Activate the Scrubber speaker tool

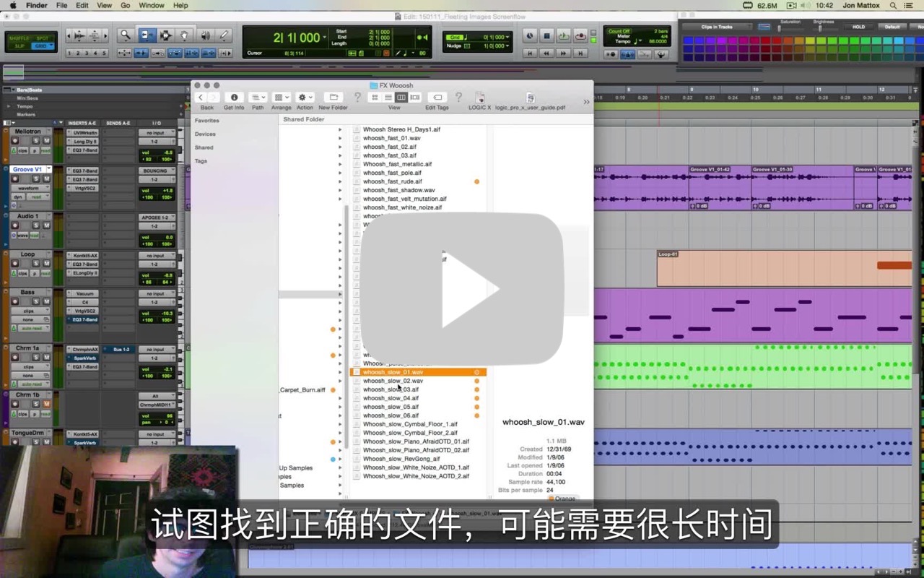(206, 35)
